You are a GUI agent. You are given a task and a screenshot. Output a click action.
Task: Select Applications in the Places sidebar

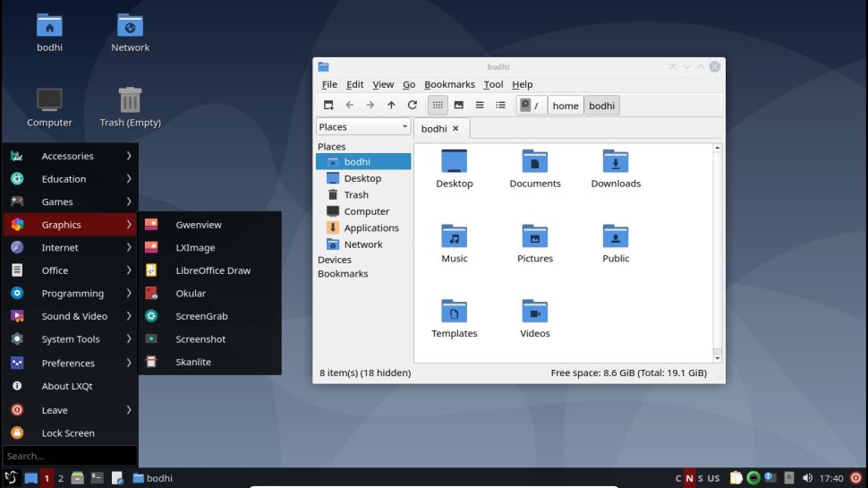[363, 227]
